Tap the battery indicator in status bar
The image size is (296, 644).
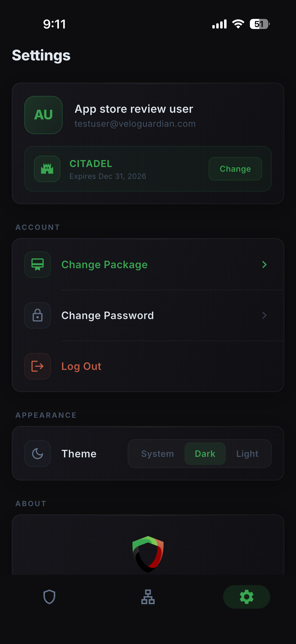(259, 24)
